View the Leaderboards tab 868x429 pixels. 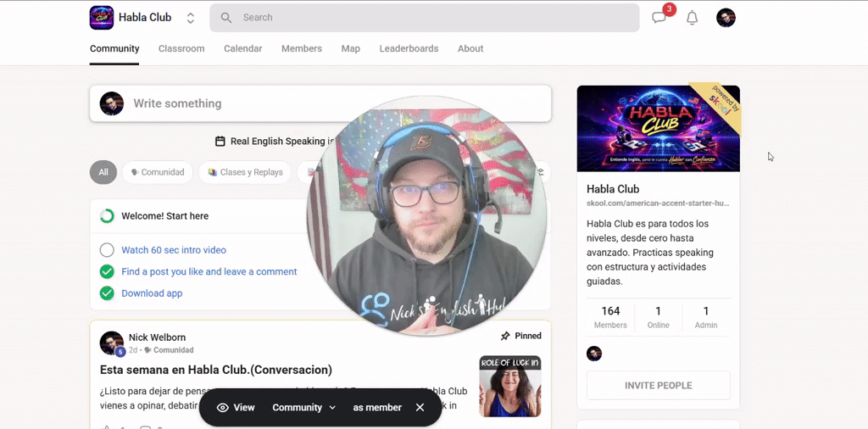click(x=409, y=48)
